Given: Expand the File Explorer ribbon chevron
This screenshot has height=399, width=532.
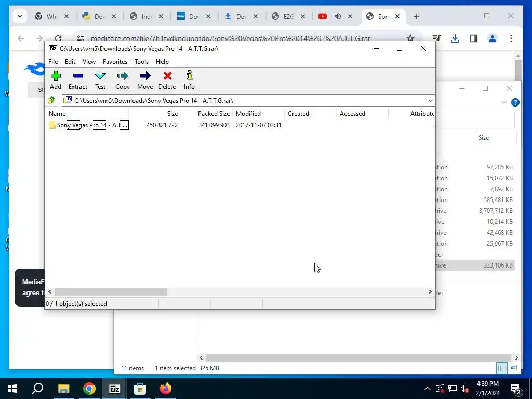Looking at the screenshot, I should 504,102.
